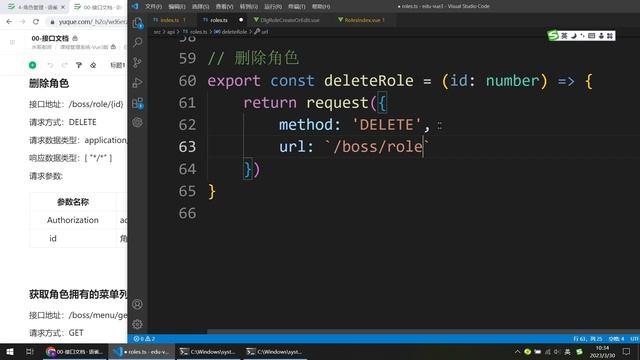Click the editor horizontal scrollbar

pyautogui.click(x=423, y=331)
